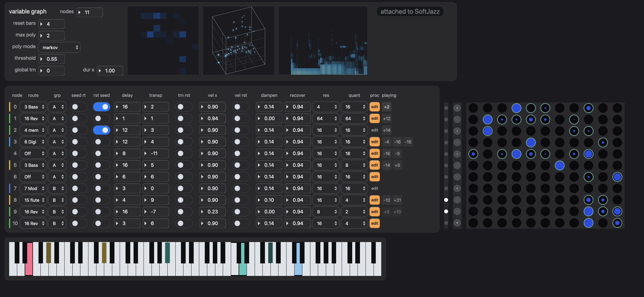Click the threshold field (0.55)
This screenshot has width=644, height=297.
pyautogui.click(x=52, y=59)
